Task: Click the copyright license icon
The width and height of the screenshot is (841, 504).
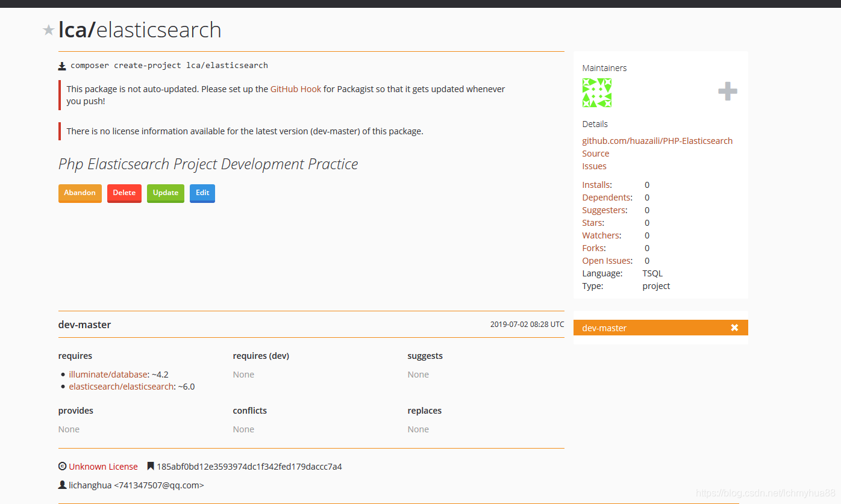Action: 62,466
